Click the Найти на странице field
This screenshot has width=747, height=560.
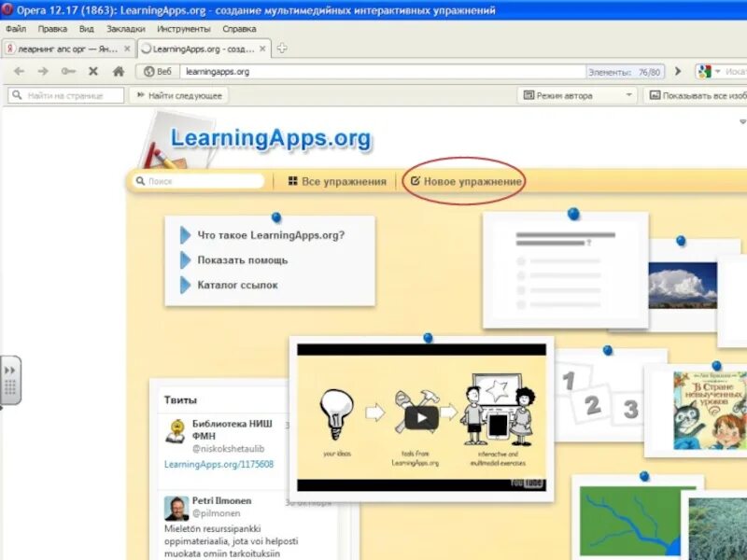point(65,95)
